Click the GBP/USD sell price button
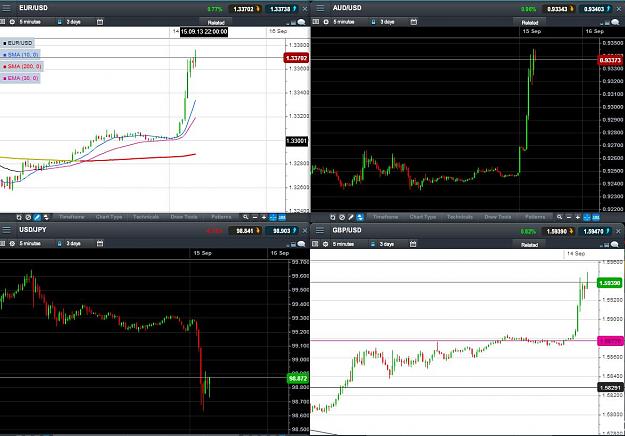 (x=559, y=231)
